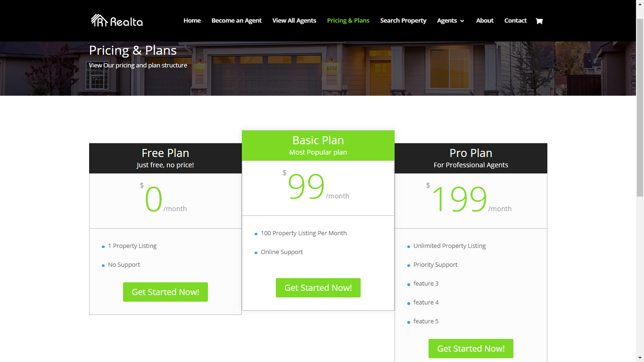Open the Search Property page
644x362 pixels.
pyautogui.click(x=403, y=21)
